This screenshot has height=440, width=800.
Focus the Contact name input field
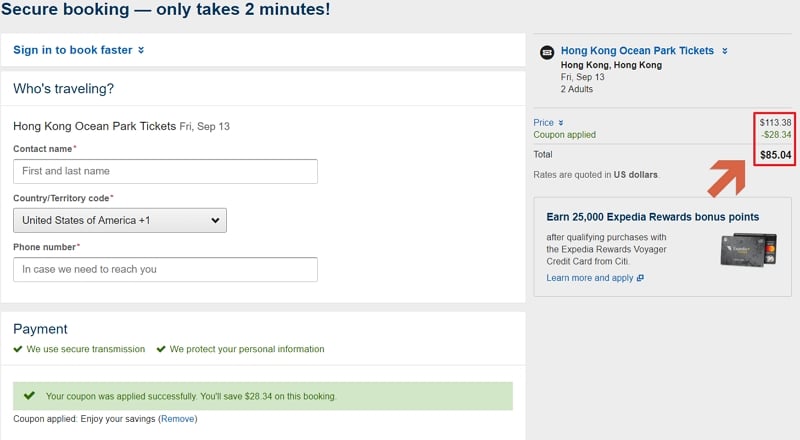click(165, 172)
